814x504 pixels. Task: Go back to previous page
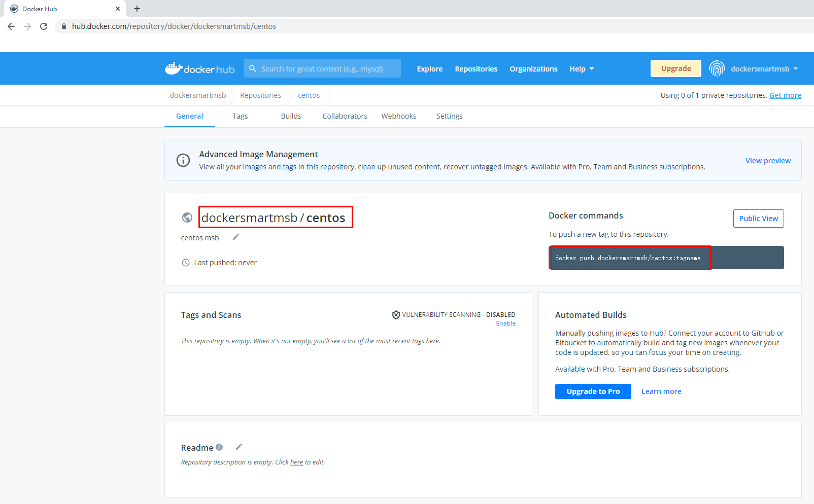tap(11, 26)
